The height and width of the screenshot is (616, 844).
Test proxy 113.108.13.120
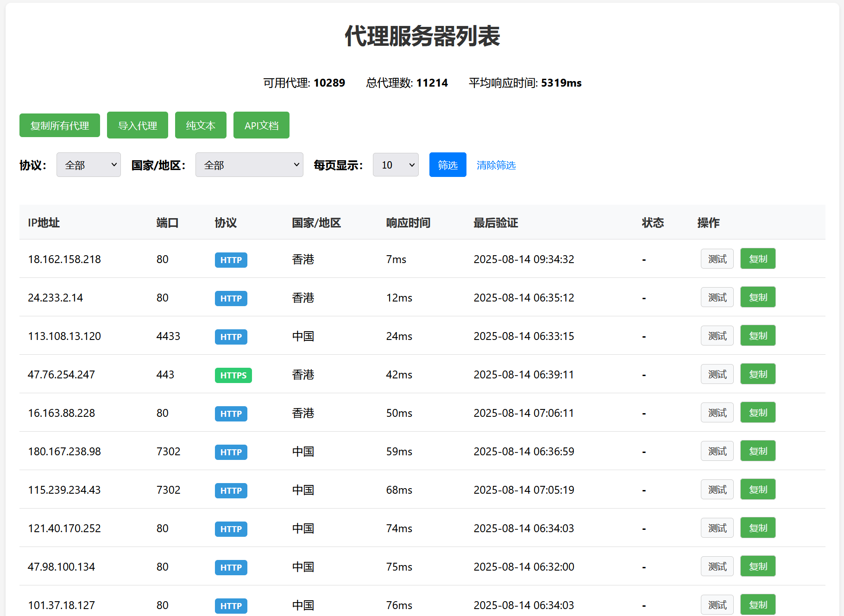click(x=717, y=336)
